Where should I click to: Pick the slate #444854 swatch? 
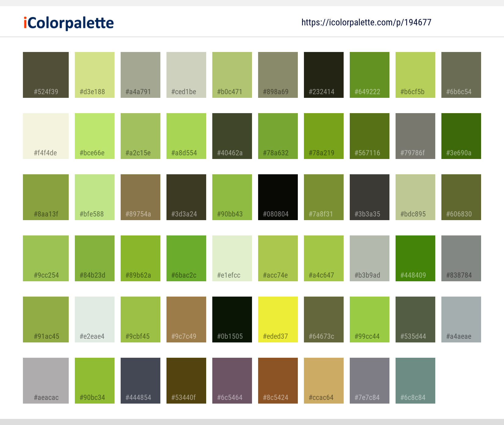(141, 381)
